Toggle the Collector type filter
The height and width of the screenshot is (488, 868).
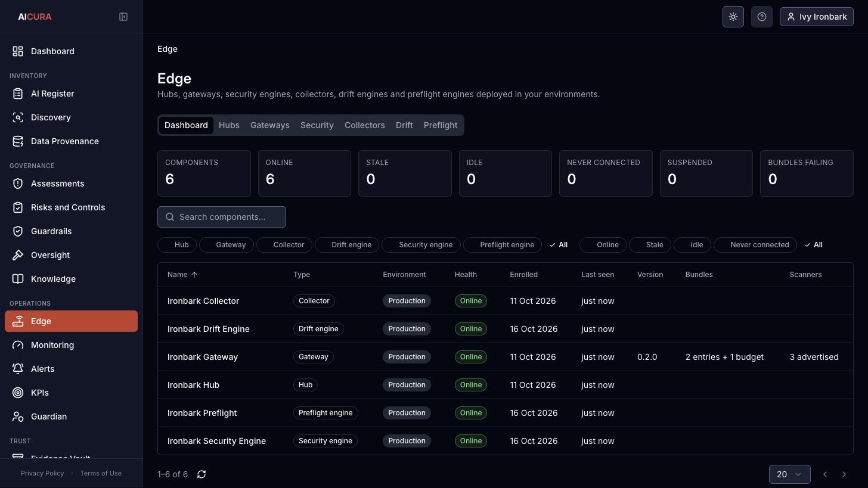coord(284,245)
